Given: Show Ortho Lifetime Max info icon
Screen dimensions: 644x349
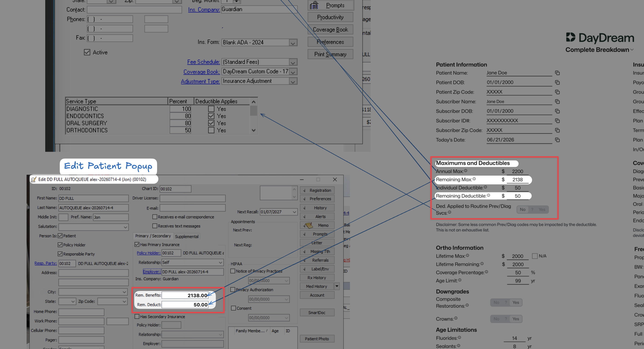Looking at the screenshot, I should [467, 256].
